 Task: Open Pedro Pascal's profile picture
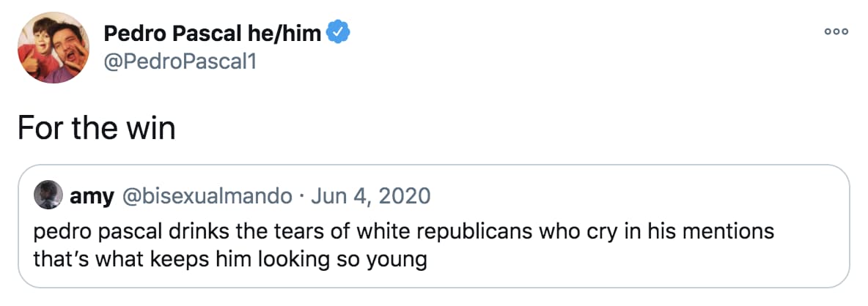point(50,51)
